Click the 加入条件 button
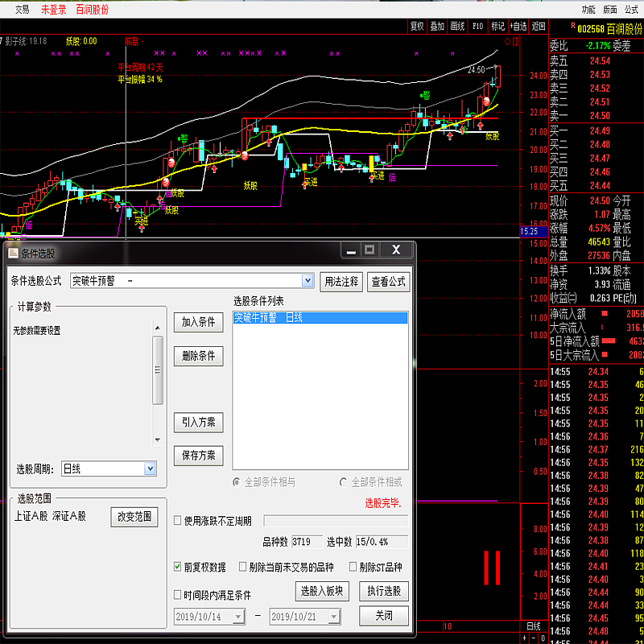This screenshot has height=644, width=644. (x=198, y=322)
